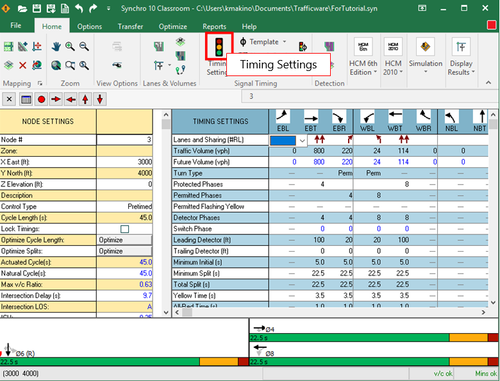Click the globe zoom-all icon

56,65
